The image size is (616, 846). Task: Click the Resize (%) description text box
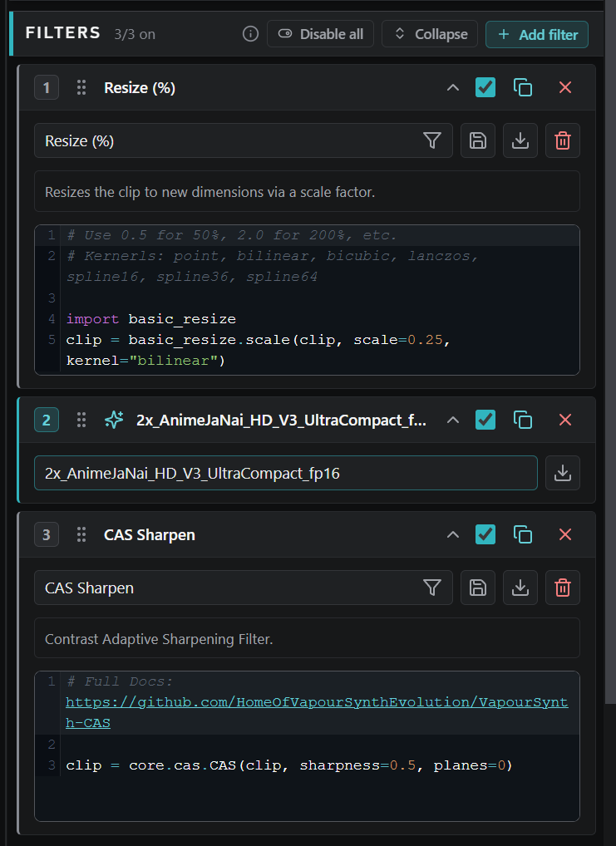point(308,191)
